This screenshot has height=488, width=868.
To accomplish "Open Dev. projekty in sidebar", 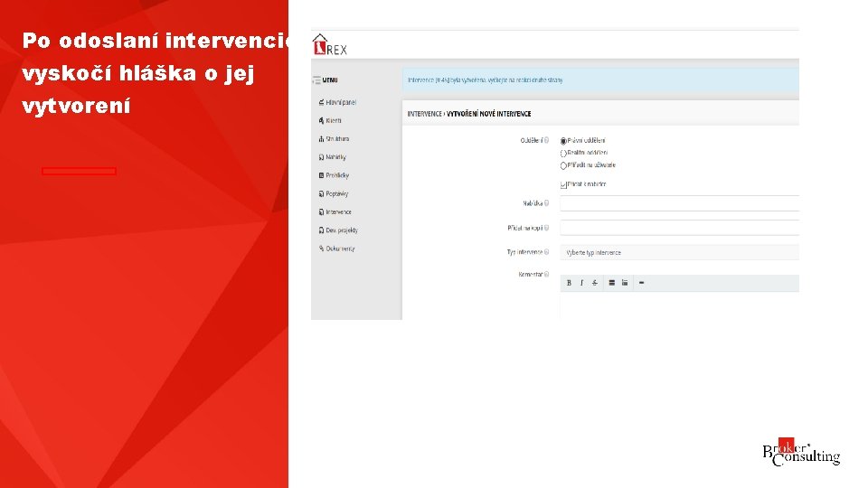I will pyautogui.click(x=338, y=230).
